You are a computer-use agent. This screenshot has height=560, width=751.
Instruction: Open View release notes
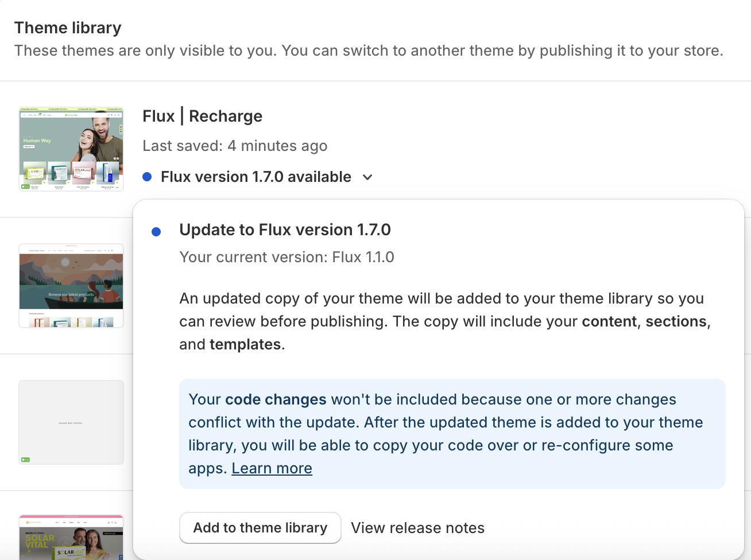(418, 528)
